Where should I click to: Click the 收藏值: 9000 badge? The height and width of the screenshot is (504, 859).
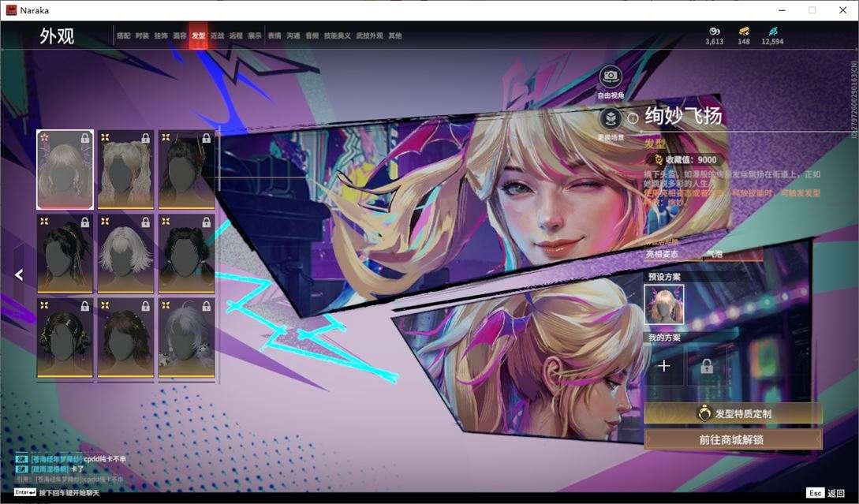pyautogui.click(x=685, y=159)
